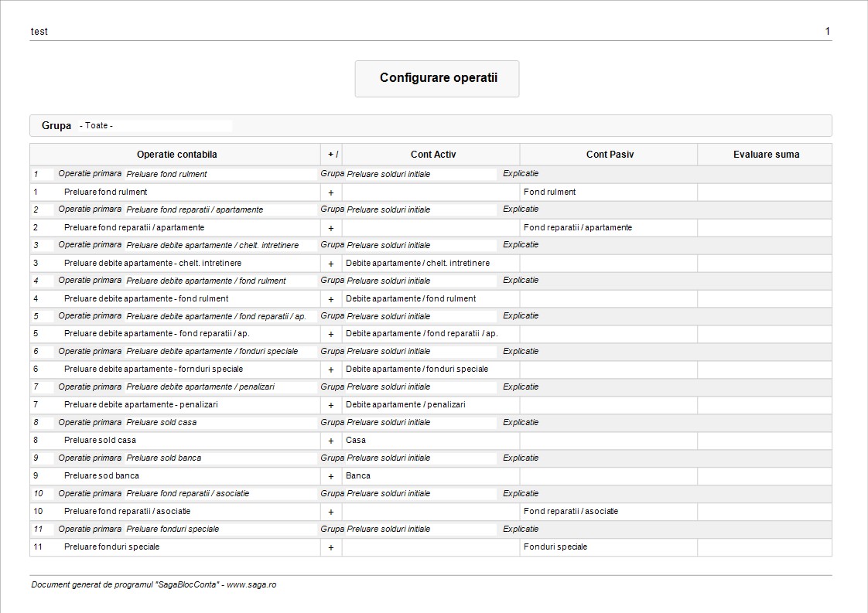Select the italic 'Preluare fond rulment' primary operation name
This screenshot has height=613, width=868.
166,174
